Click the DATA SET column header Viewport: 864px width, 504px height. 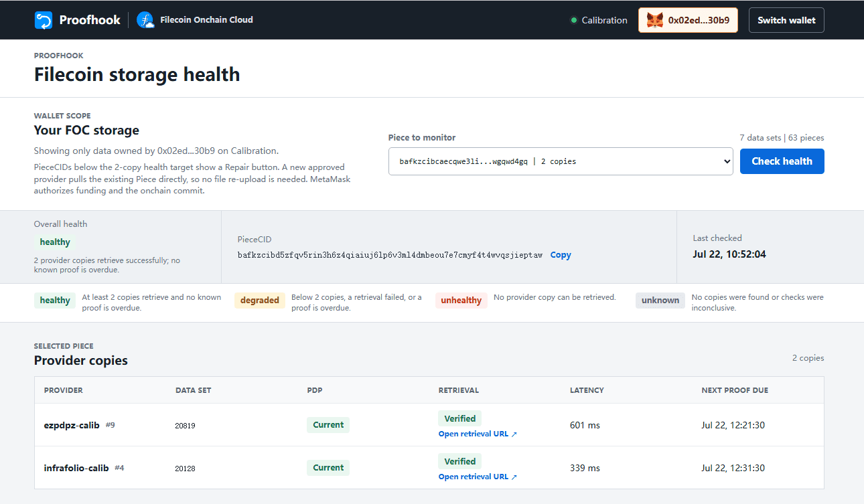tap(194, 390)
